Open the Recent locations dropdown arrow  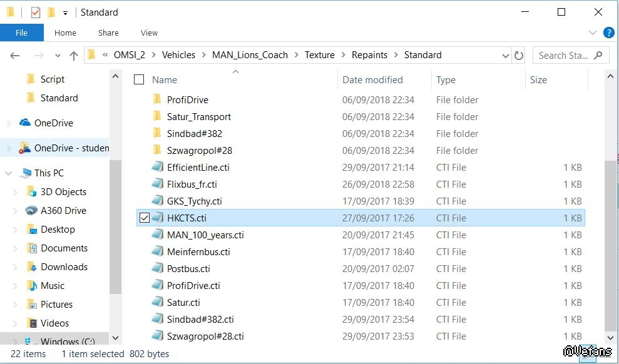[58, 56]
